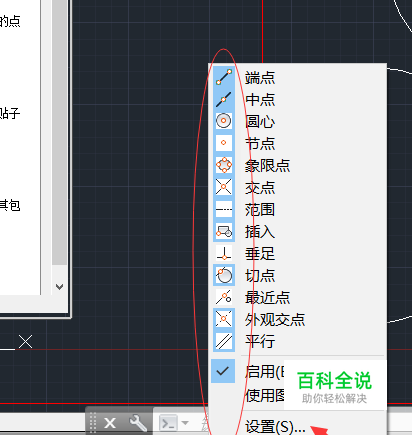The height and width of the screenshot is (435, 412).
Task: Select 范围 in the snap menu
Action: click(260, 210)
